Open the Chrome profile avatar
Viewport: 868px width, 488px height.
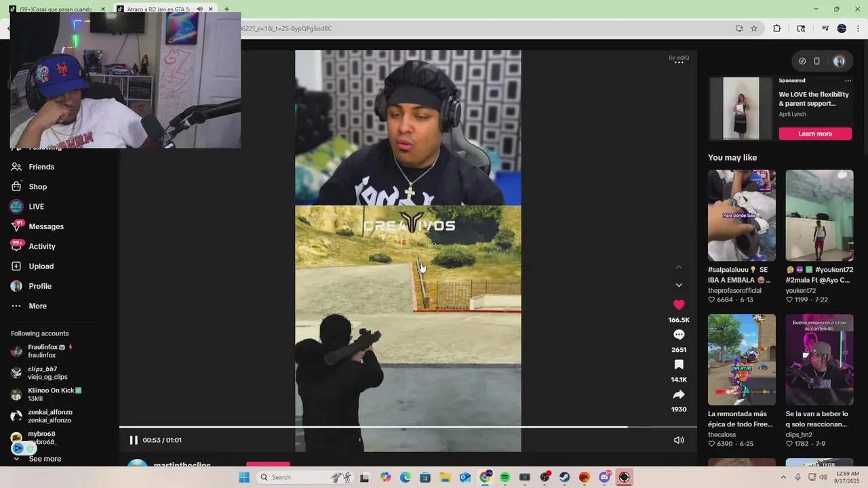(842, 28)
